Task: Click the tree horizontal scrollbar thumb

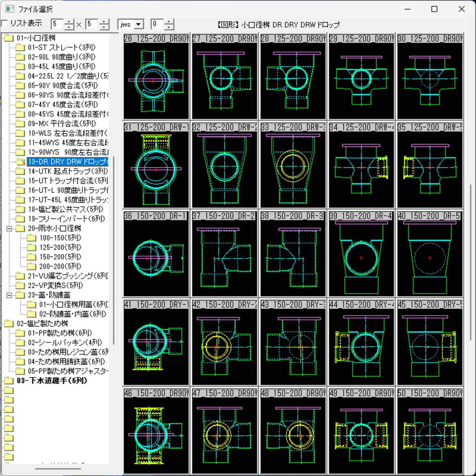Action: point(58,469)
